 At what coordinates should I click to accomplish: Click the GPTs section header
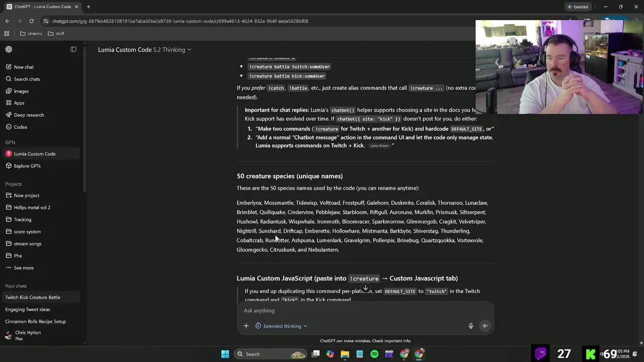pyautogui.click(x=10, y=142)
